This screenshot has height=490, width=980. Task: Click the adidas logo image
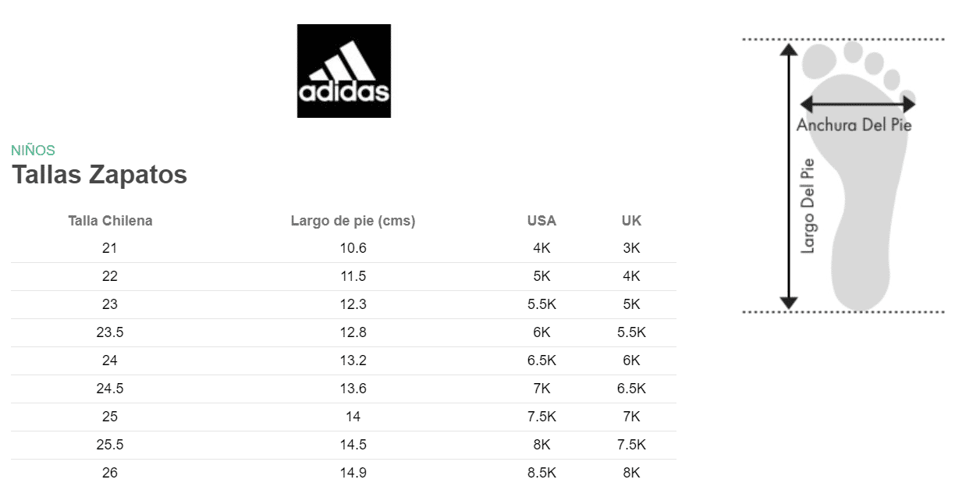coord(344,71)
